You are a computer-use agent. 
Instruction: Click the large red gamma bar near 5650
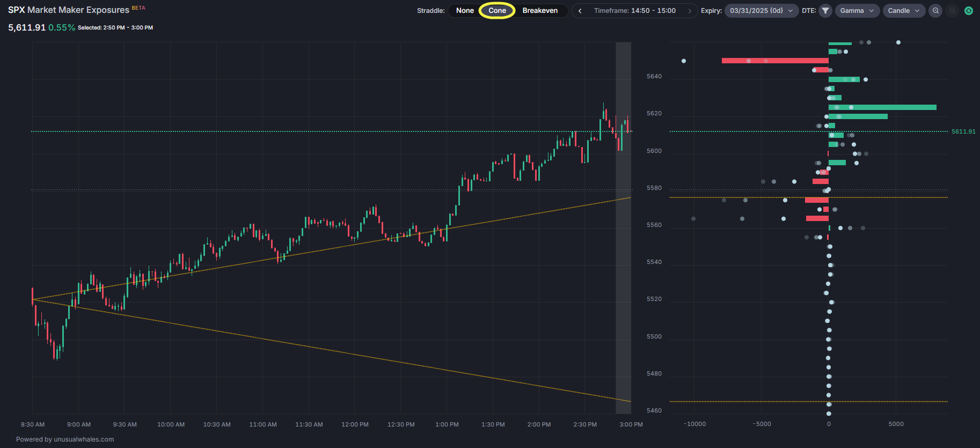click(x=775, y=61)
